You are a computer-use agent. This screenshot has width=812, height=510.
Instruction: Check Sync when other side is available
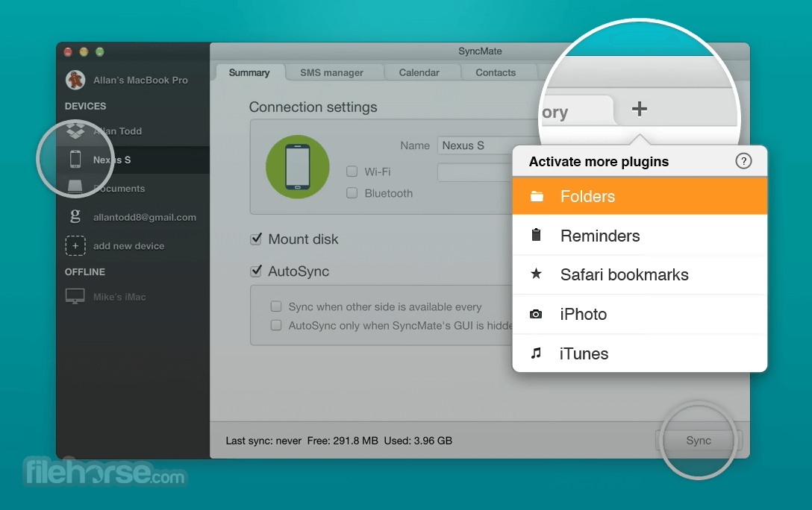click(276, 306)
